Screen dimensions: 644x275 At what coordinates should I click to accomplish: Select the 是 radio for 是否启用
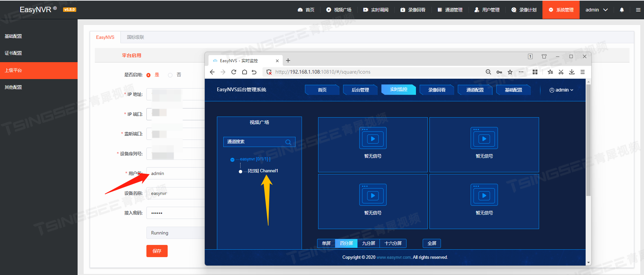click(x=148, y=75)
